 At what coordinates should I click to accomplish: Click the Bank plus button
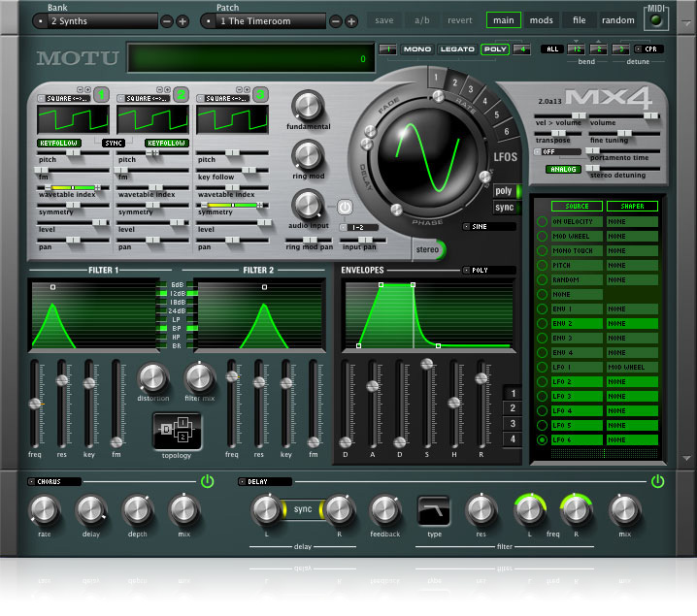(183, 21)
